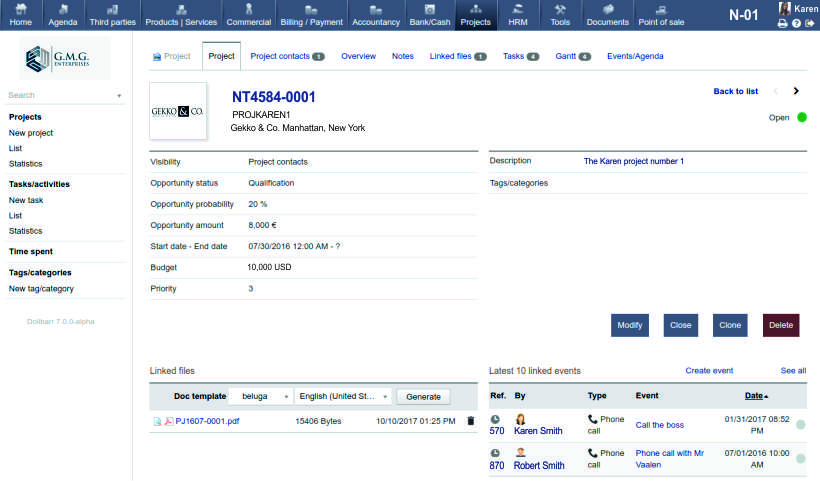This screenshot has width=820, height=481.
Task: Toggle status dot for Call the boss event
Action: pyautogui.click(x=800, y=425)
